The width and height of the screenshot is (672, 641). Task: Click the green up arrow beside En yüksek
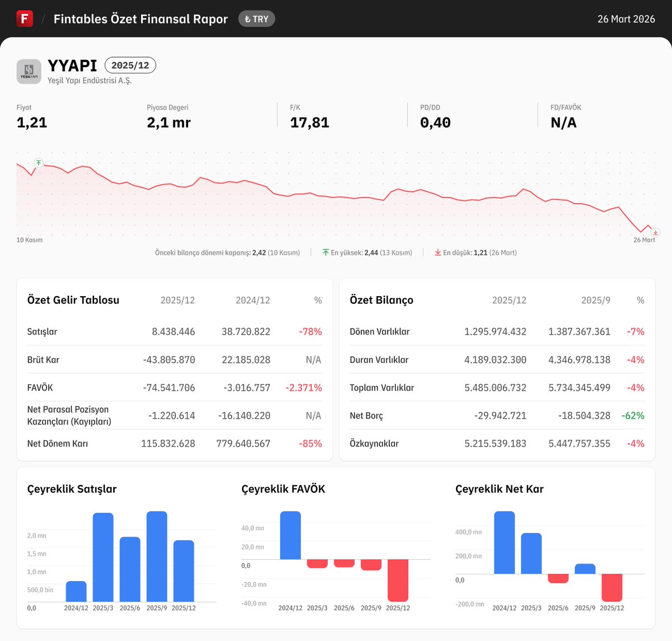click(x=325, y=252)
